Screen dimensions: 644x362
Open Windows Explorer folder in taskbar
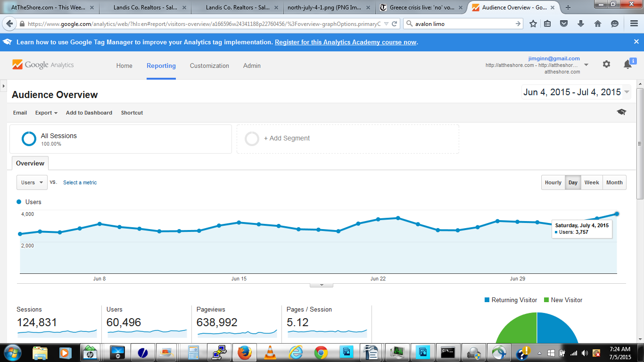tap(40, 352)
